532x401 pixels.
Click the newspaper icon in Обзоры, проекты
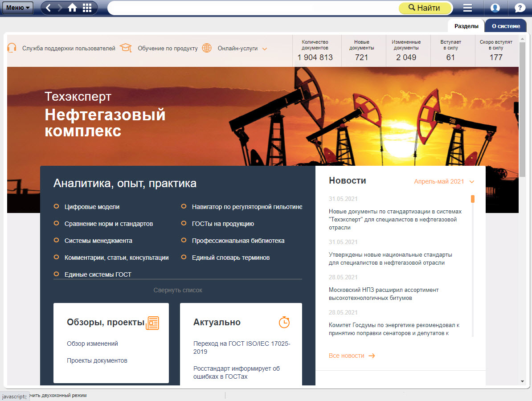tap(152, 323)
